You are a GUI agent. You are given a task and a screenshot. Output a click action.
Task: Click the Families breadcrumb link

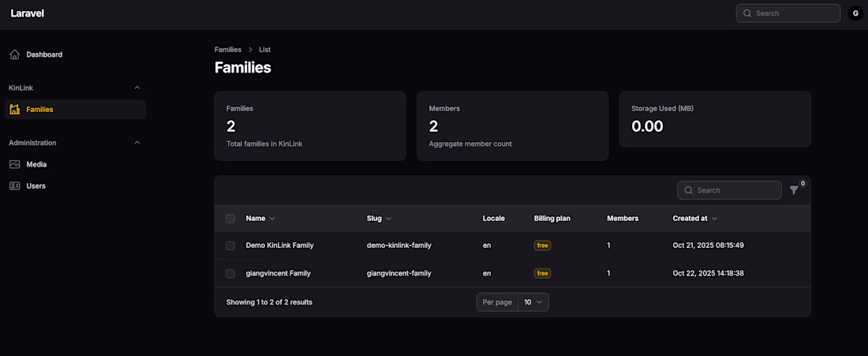pos(228,50)
